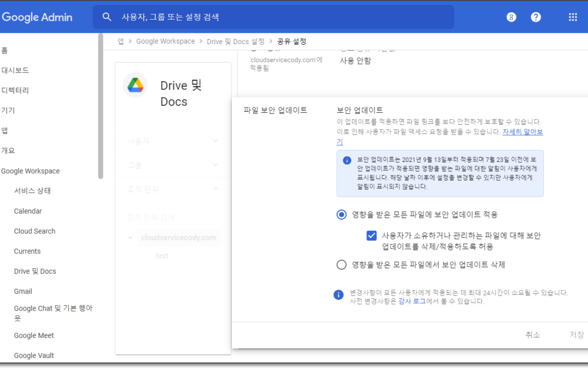This screenshot has height=368, width=588.
Task: Click the 사용자, 그룹 또는 설정 검색 box
Action: click(x=273, y=17)
